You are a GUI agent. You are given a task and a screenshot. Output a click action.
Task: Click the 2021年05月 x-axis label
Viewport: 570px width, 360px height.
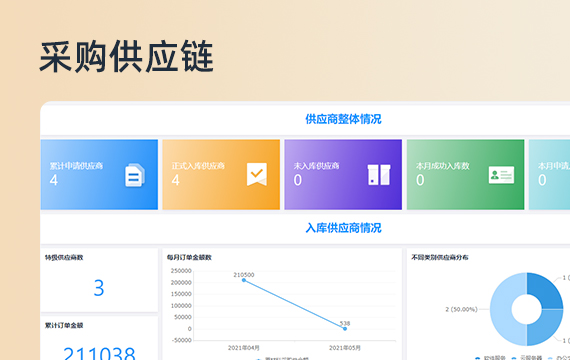point(345,348)
